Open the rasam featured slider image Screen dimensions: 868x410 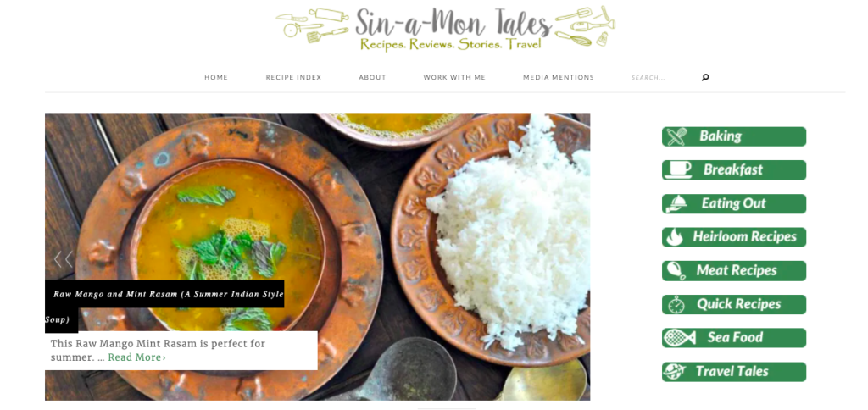pos(317,257)
